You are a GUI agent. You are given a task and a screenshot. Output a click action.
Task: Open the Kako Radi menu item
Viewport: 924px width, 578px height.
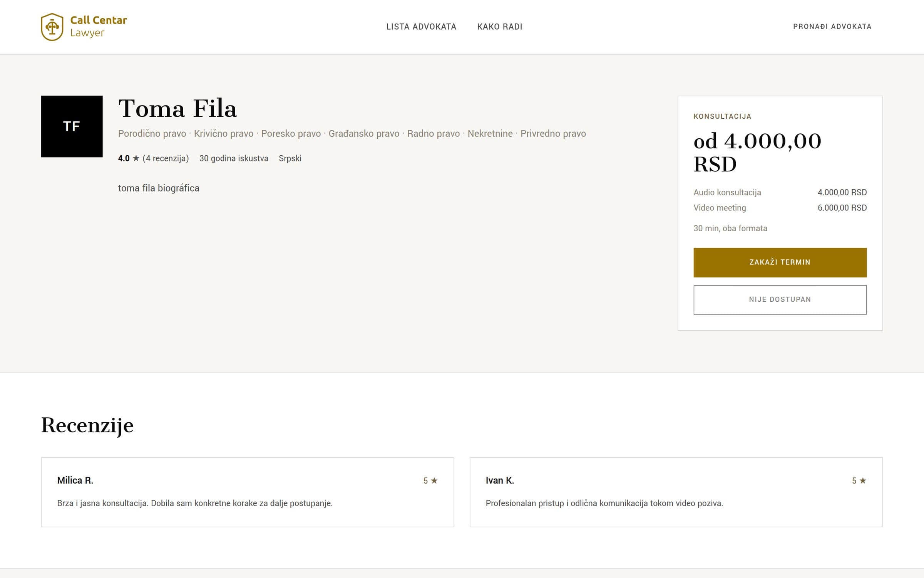500,27
